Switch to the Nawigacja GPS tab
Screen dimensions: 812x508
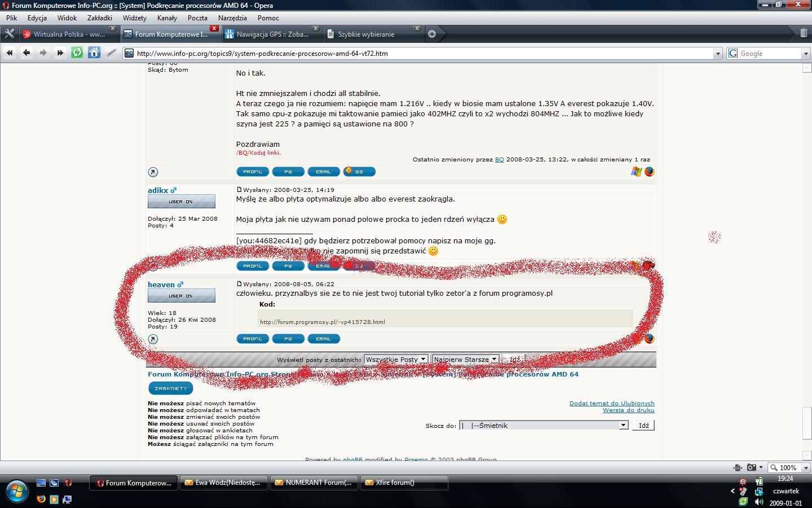click(271, 34)
